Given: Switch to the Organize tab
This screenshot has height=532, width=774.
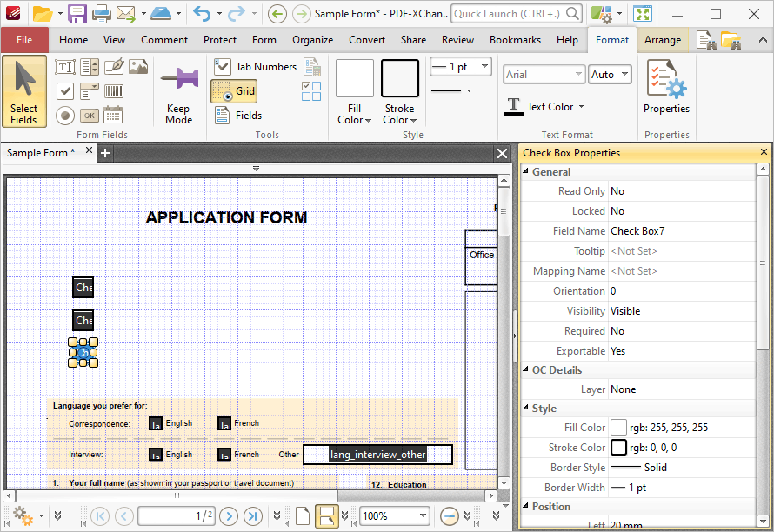Looking at the screenshot, I should tap(312, 40).
